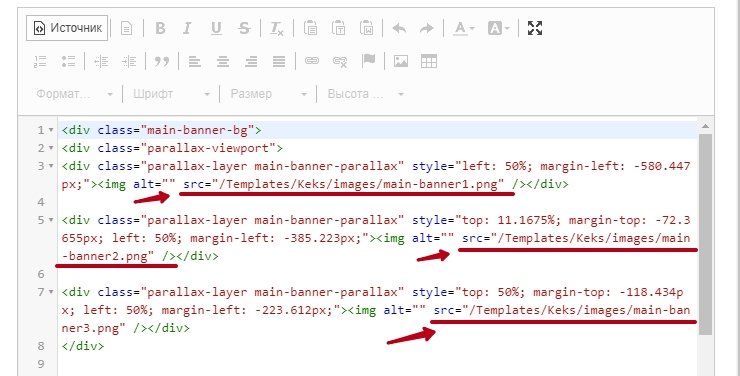Decrease the indent

[101, 61]
